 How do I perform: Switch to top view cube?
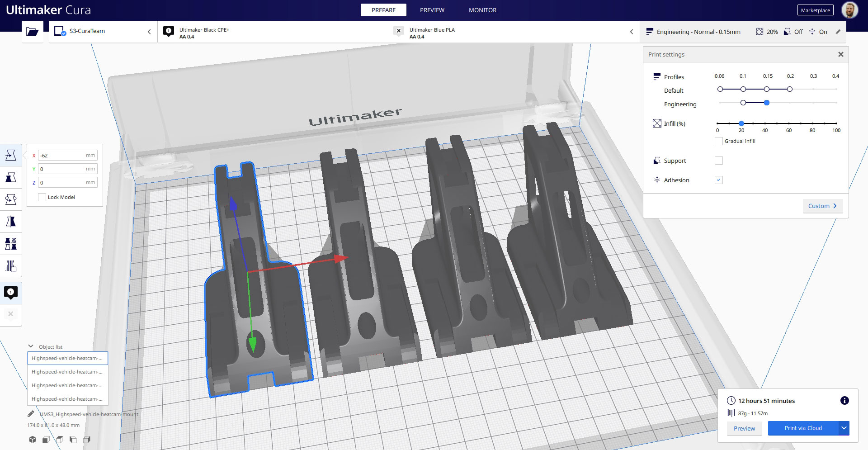pyautogui.click(x=59, y=439)
